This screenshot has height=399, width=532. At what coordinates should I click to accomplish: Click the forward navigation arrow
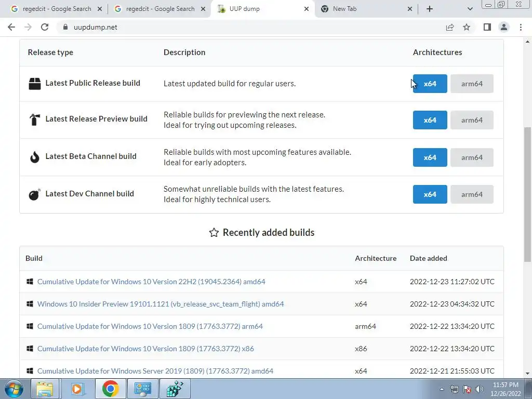(28, 27)
